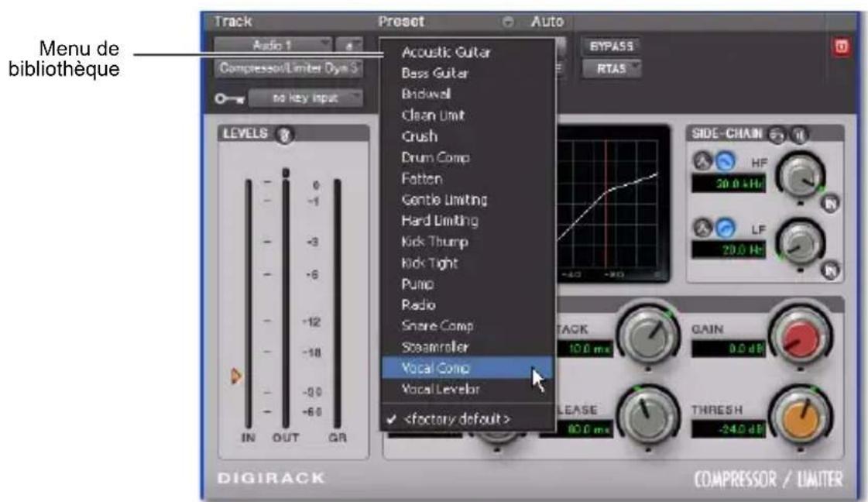Click the HF 20.0 kHz value field
The width and height of the screenshot is (868, 502).
tap(729, 184)
